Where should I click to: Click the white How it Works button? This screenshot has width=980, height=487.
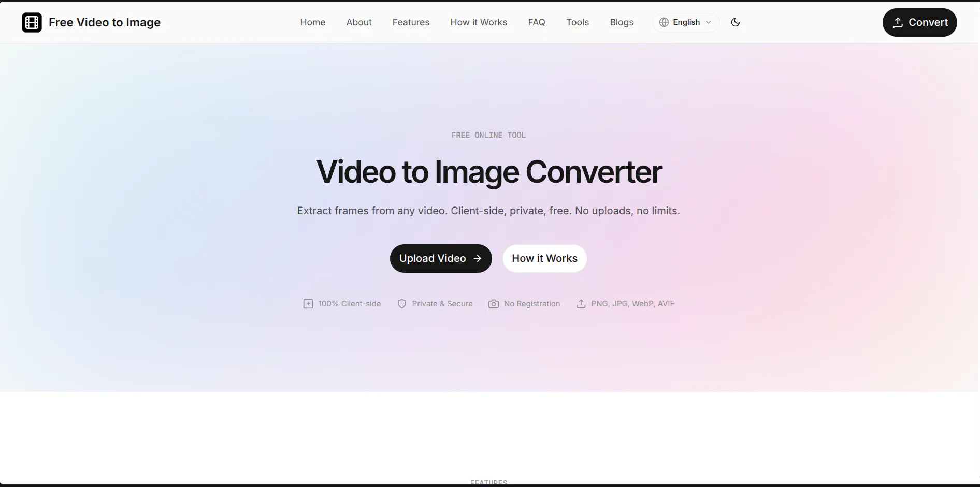[x=544, y=258]
